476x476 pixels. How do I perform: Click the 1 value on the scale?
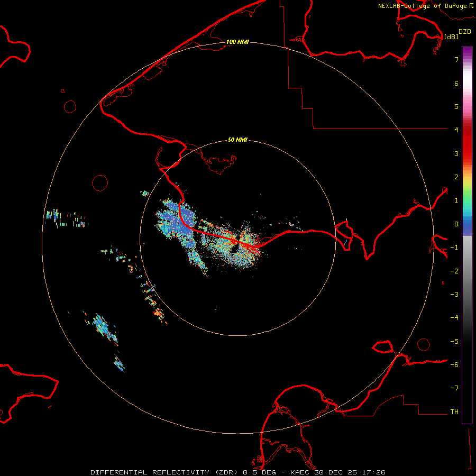point(456,200)
